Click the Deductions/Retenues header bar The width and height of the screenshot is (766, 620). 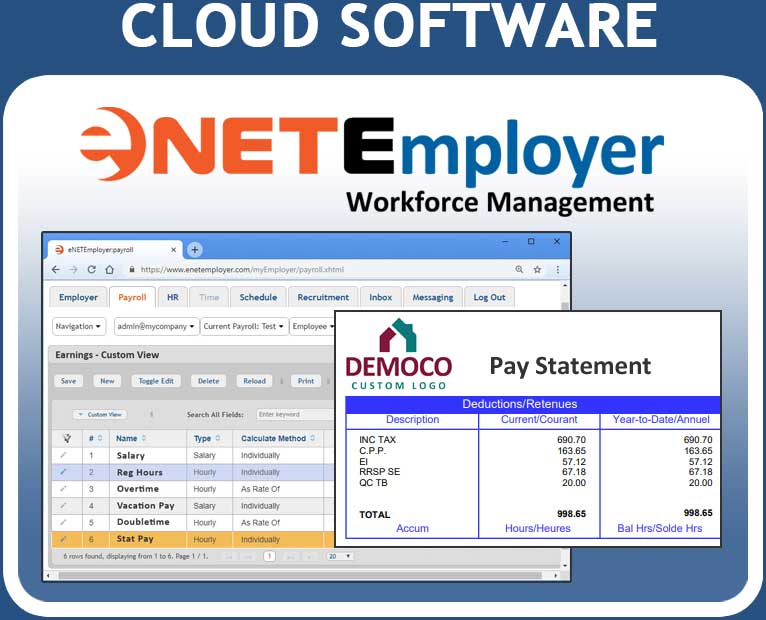tap(532, 404)
